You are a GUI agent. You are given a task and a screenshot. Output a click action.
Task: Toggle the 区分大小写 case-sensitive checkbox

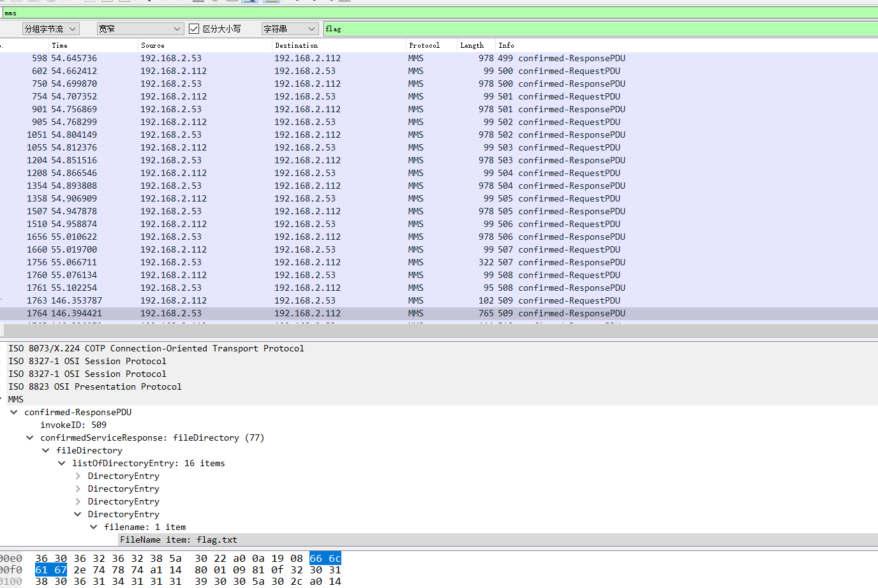pos(194,29)
